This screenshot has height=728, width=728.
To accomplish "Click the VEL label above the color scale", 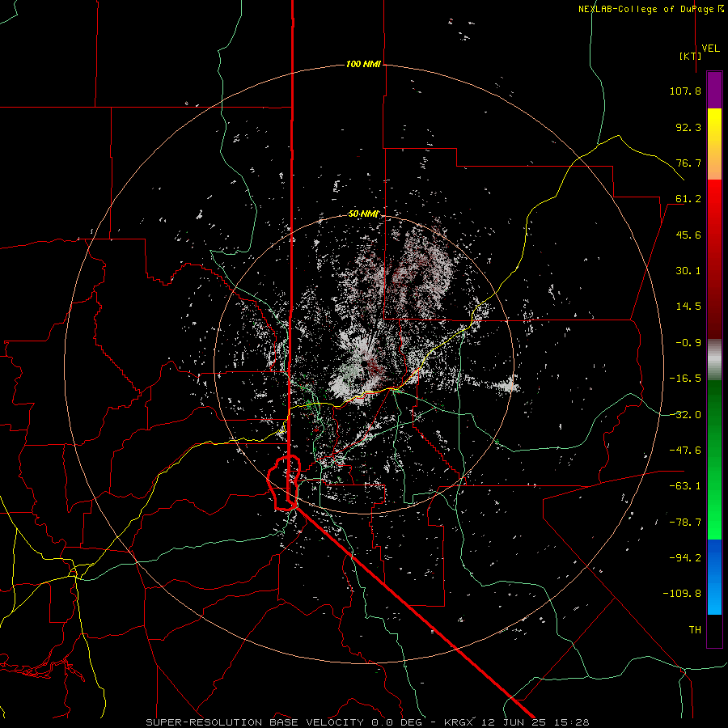I will pyautogui.click(x=710, y=49).
